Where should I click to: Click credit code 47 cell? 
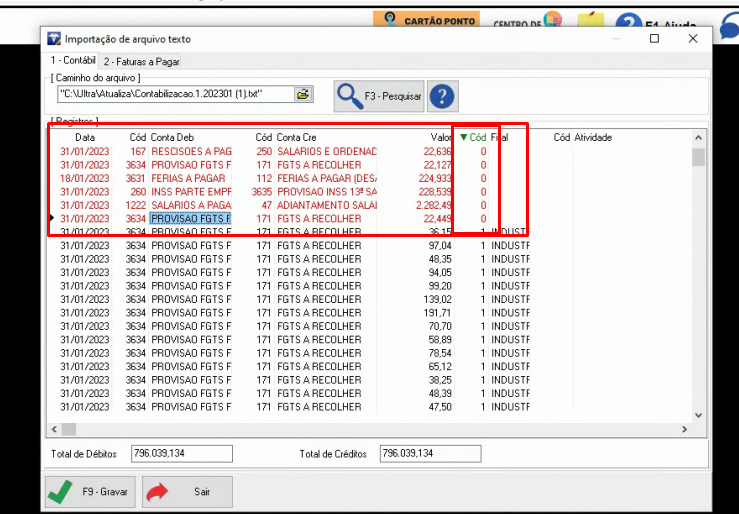click(267, 205)
